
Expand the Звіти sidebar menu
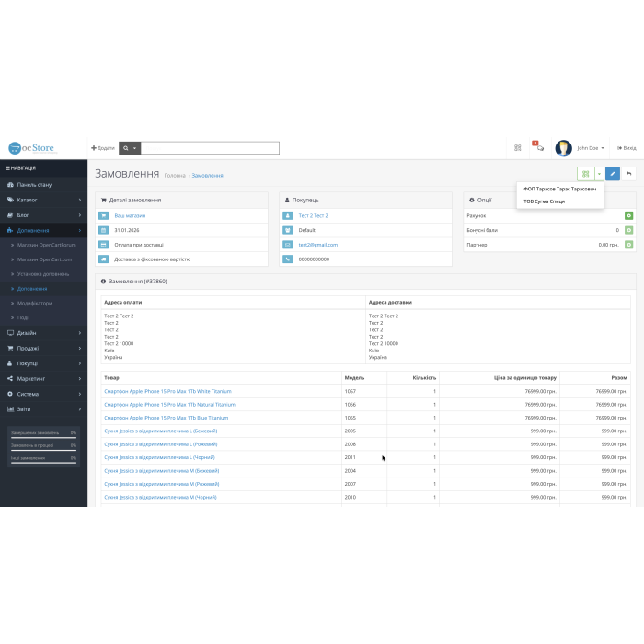pos(43,409)
